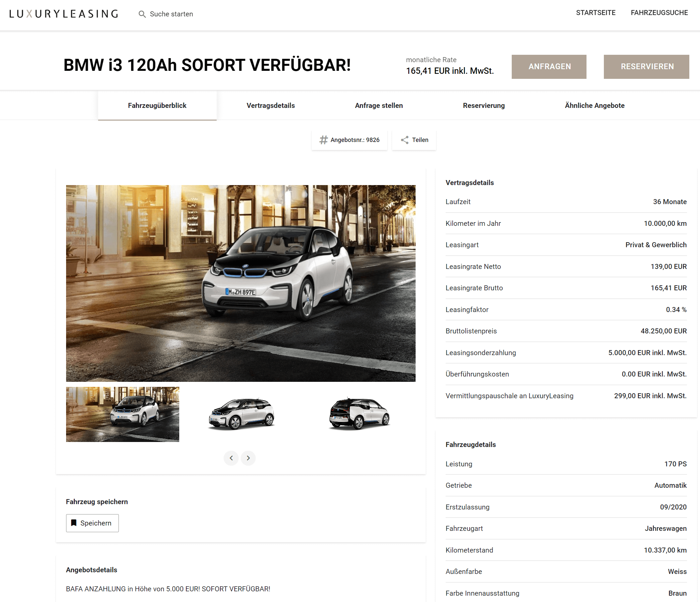Open the Fahrzeugüberblick tab

tap(157, 106)
